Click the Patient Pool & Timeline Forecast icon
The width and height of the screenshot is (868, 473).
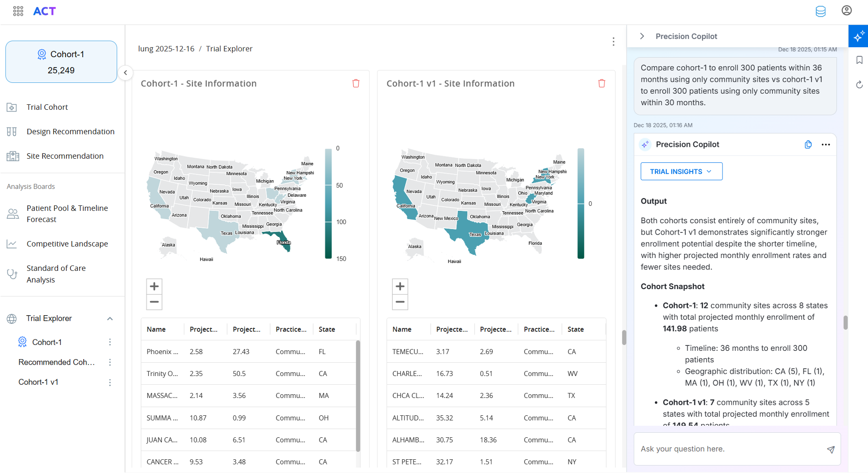coord(12,213)
